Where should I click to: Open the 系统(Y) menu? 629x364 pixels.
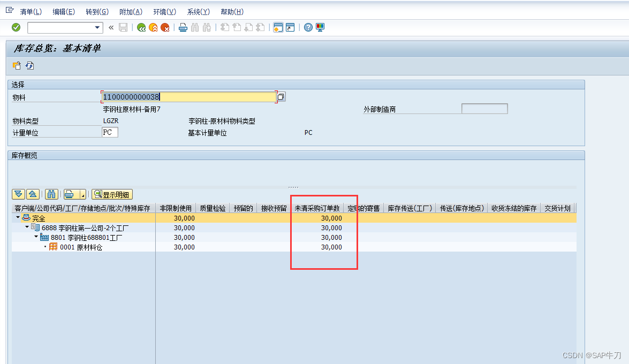(x=198, y=12)
